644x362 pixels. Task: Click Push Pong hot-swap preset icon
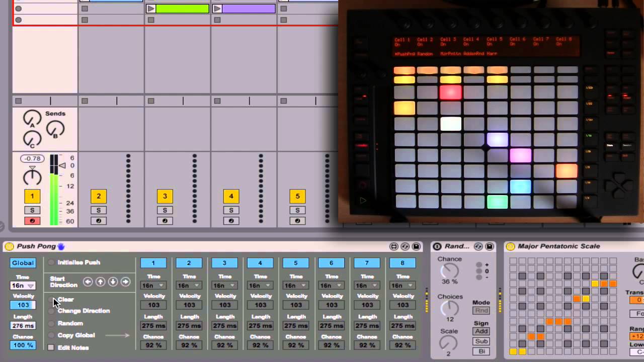pos(405,246)
